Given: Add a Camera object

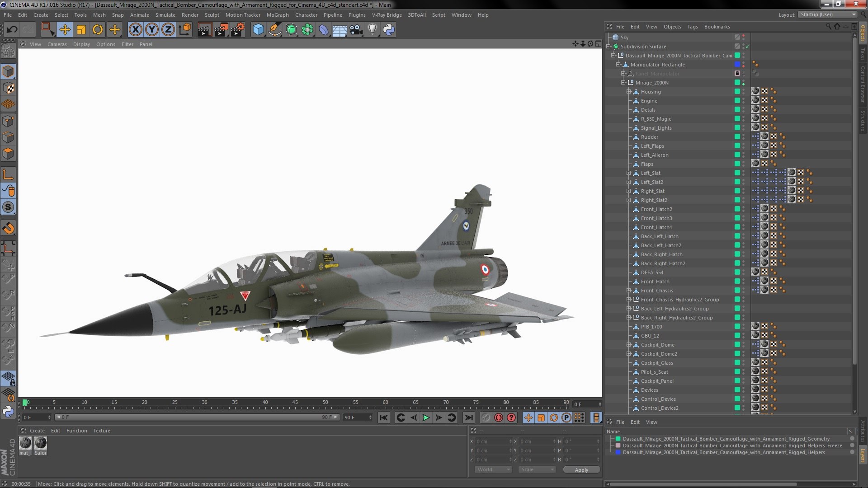Looking at the screenshot, I should click(x=356, y=30).
